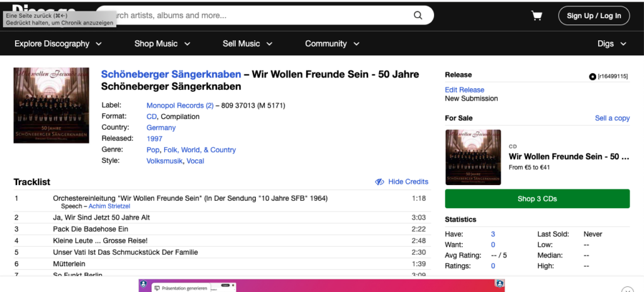Click the From €5 to €41 price text
The image size is (644, 292).
point(530,167)
